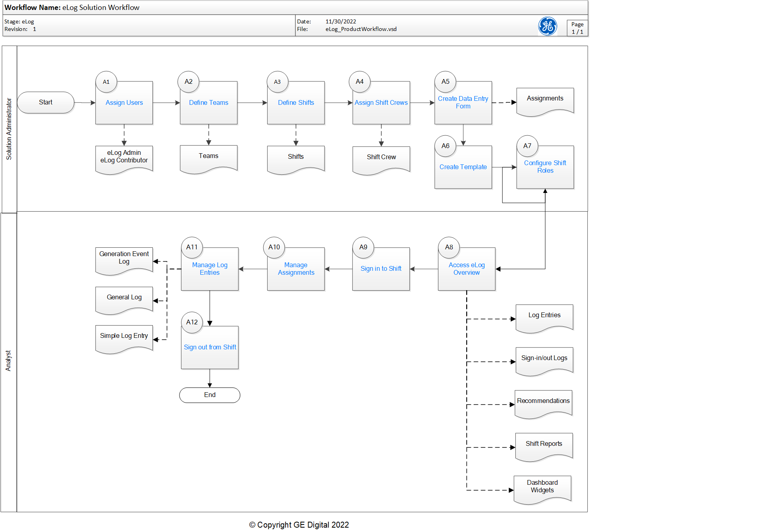Select the Assignments document shape
The width and height of the screenshot is (760, 532).
(545, 102)
